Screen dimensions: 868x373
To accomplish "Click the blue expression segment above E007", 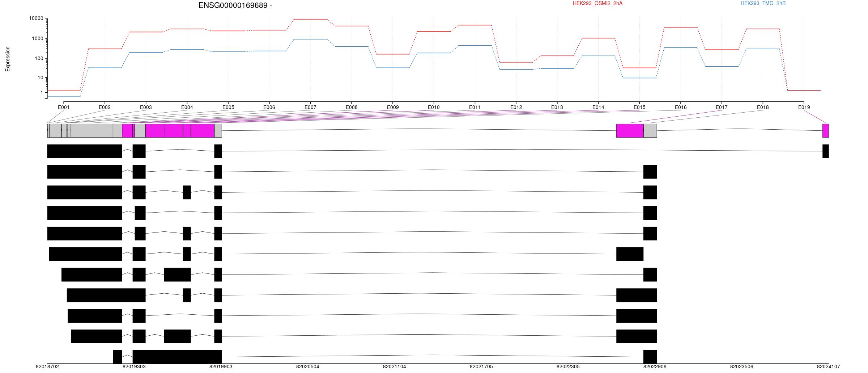I will 311,39.
